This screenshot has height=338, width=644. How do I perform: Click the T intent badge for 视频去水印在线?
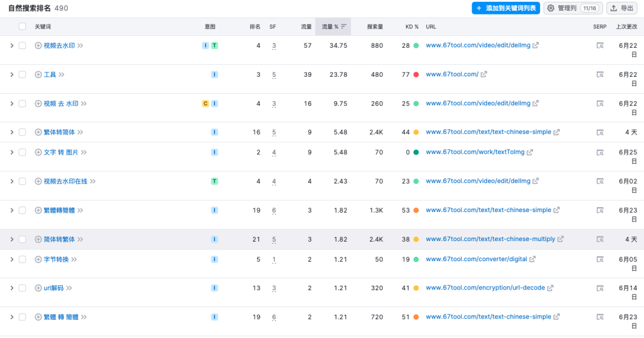point(214,181)
